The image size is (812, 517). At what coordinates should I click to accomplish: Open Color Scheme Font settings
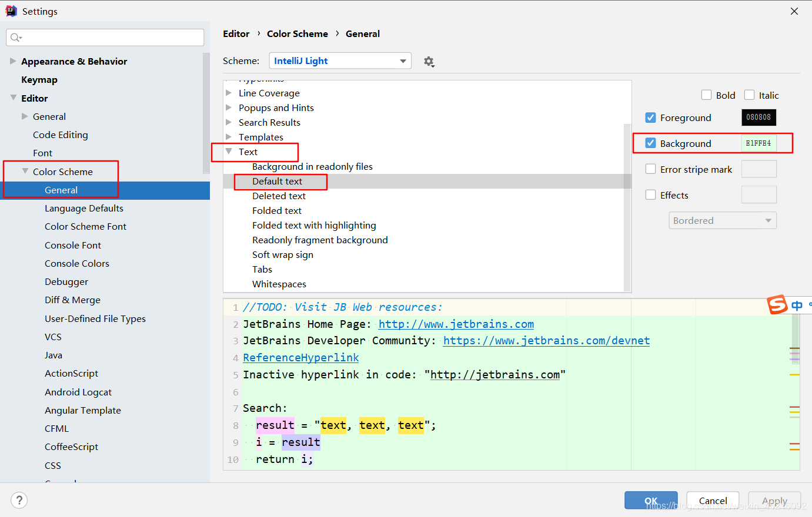tap(85, 226)
